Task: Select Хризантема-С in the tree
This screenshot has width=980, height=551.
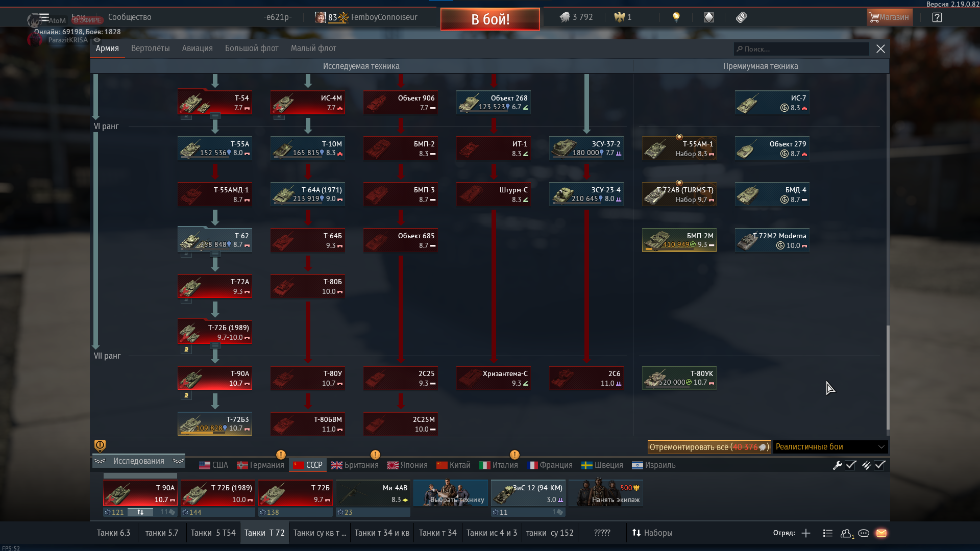Action: (x=494, y=378)
